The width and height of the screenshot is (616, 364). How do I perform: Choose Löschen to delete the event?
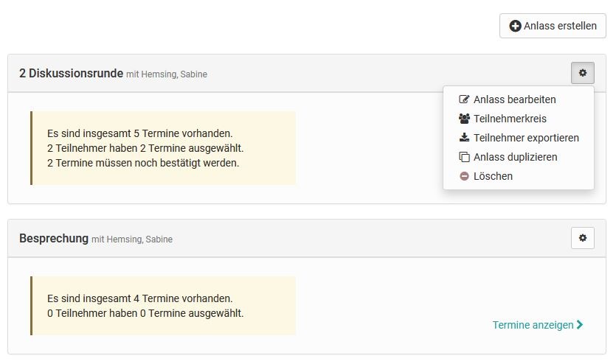click(493, 176)
